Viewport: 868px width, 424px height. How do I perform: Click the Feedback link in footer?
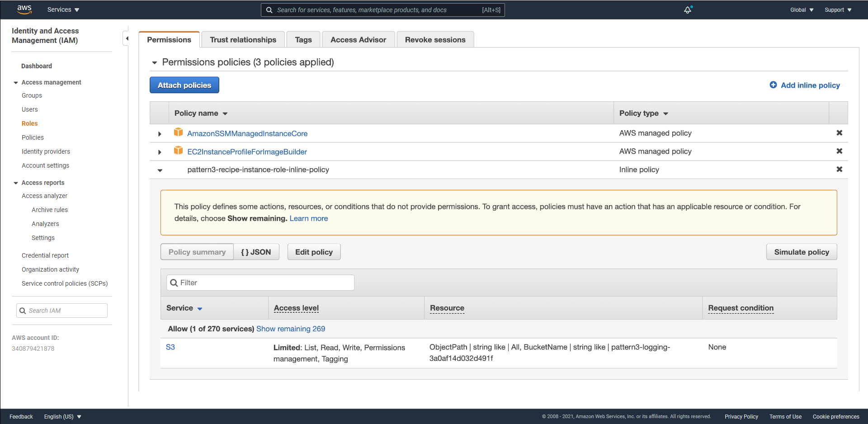tap(21, 417)
